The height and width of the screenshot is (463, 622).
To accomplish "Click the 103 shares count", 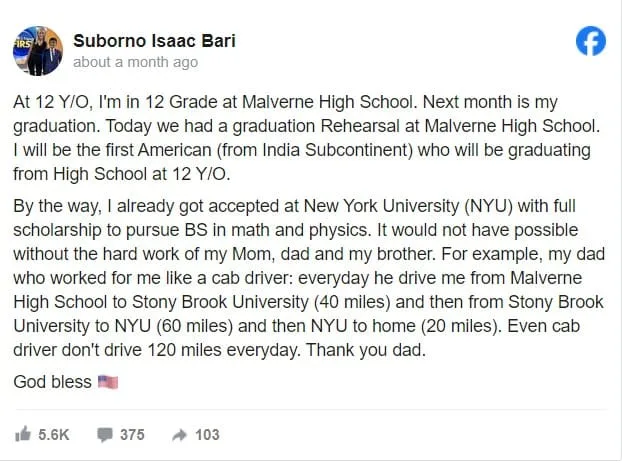I will [207, 434].
